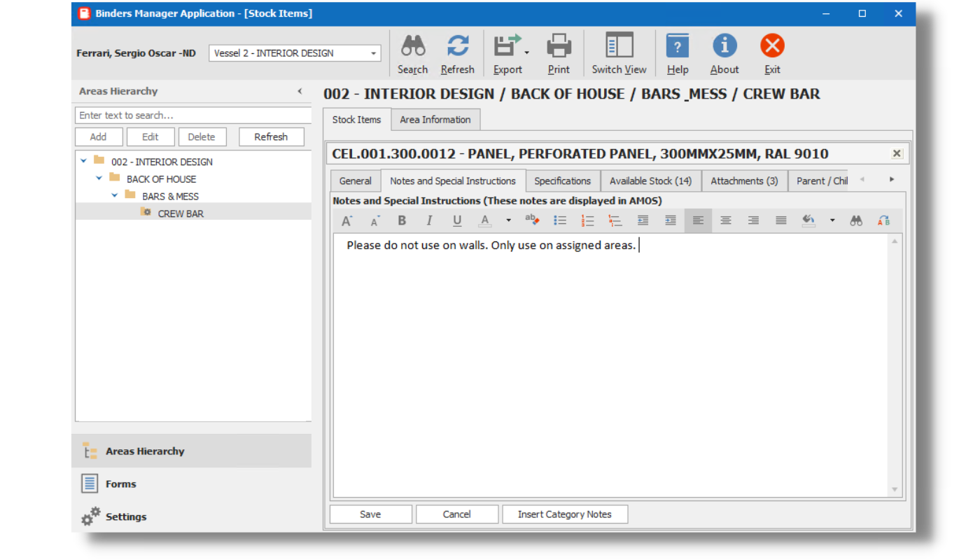Screen dimensions: 980x560
Task: Switch to the Specifications tab
Action: click(x=563, y=181)
